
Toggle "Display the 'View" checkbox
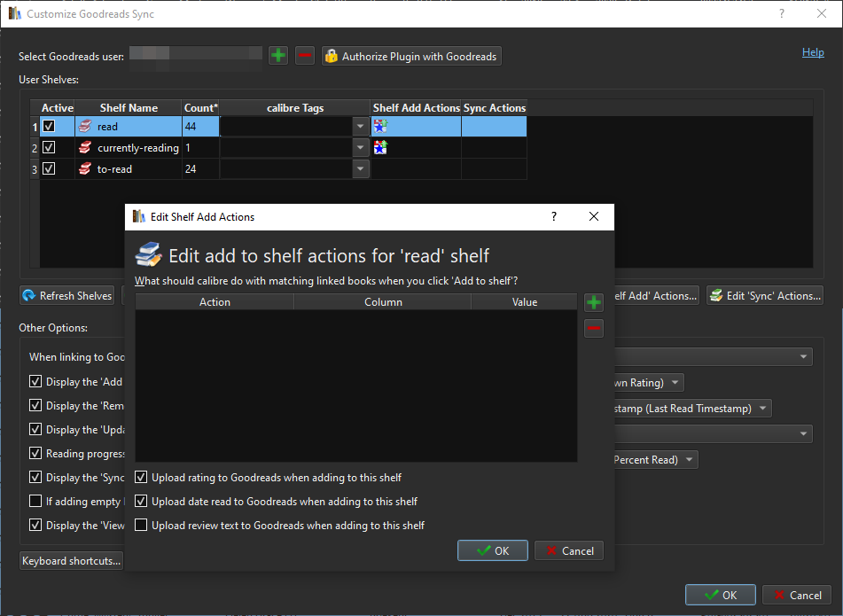coord(35,525)
